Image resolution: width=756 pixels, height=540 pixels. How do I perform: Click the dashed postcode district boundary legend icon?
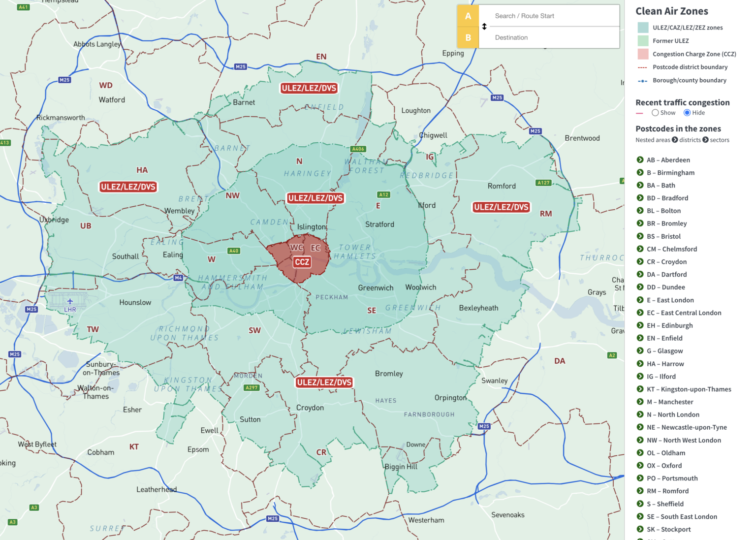click(643, 67)
